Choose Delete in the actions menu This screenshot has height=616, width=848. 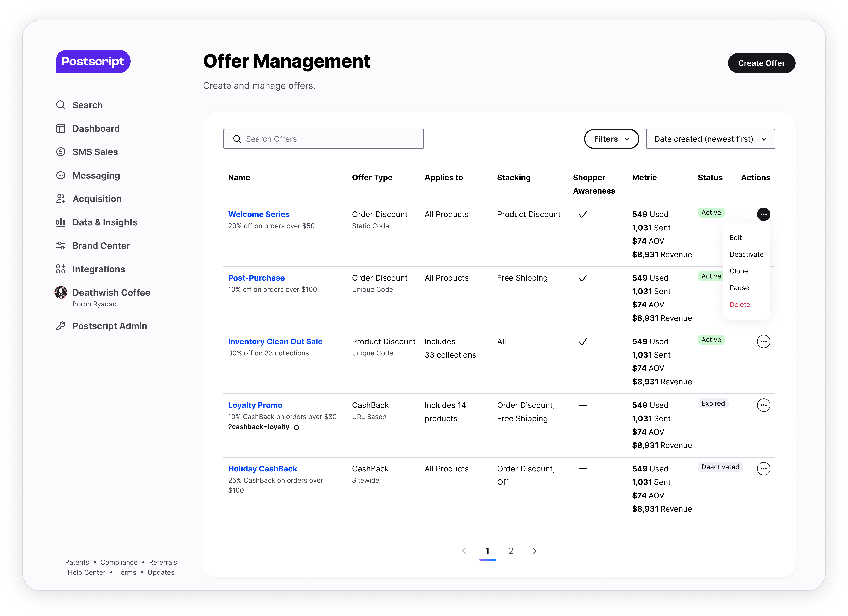click(x=740, y=305)
